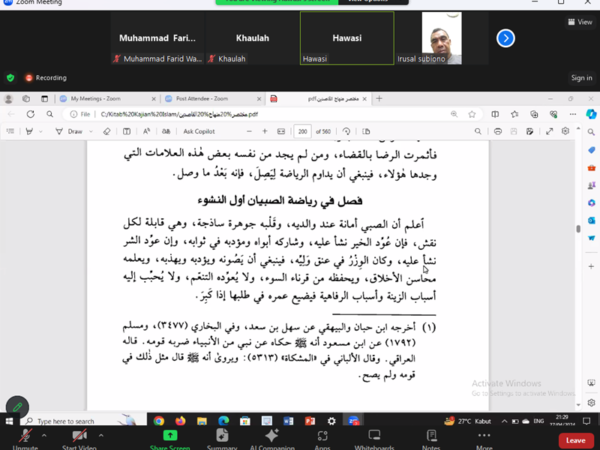Open Firefox from taskbar

point(180,421)
